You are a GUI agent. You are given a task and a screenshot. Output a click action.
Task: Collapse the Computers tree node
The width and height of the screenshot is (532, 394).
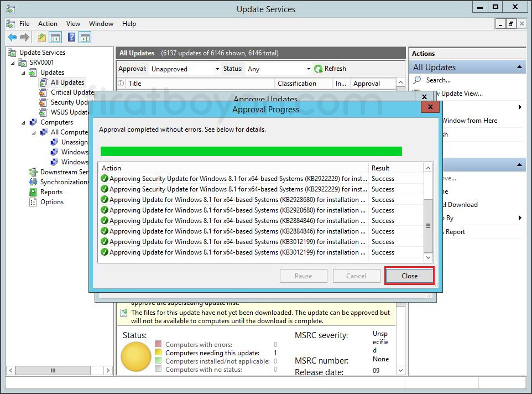click(x=23, y=122)
